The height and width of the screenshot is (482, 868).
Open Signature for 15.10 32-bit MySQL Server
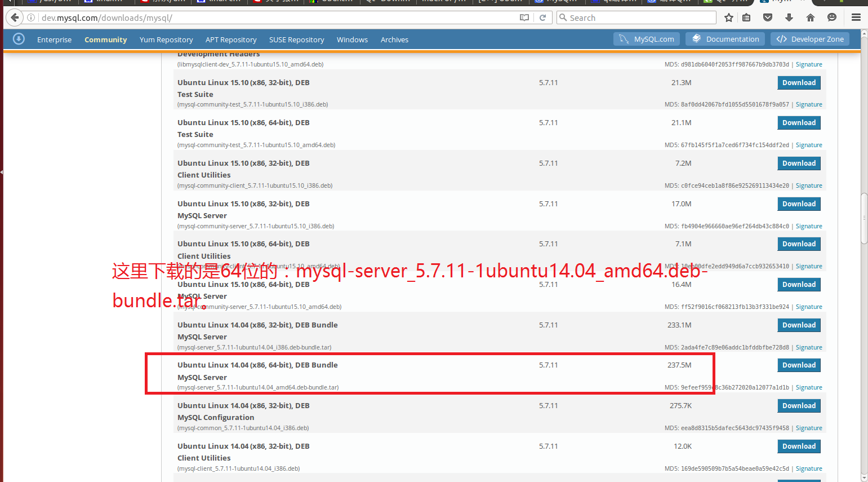coord(809,226)
